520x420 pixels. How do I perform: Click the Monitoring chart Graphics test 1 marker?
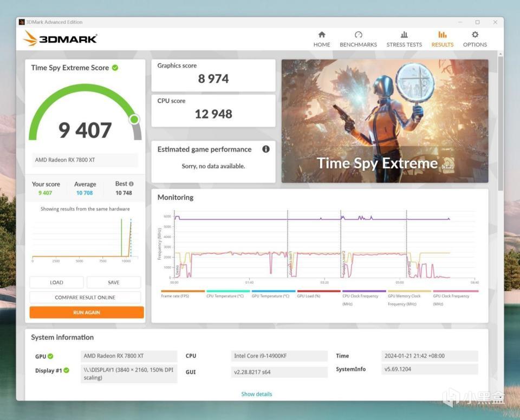pos(291,264)
